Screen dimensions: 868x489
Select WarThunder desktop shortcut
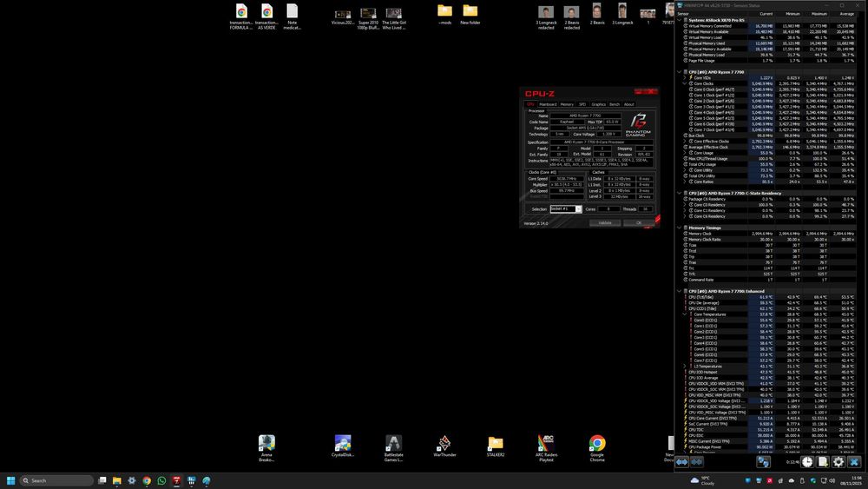pyautogui.click(x=444, y=446)
